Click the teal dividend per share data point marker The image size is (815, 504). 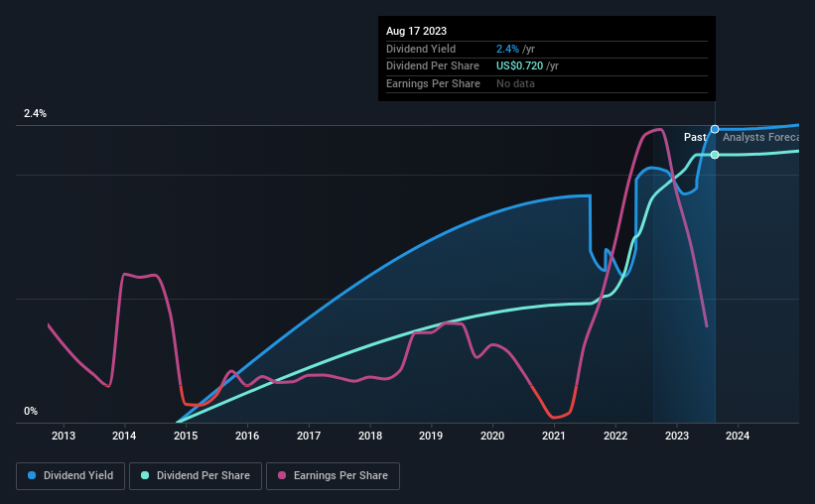point(715,155)
